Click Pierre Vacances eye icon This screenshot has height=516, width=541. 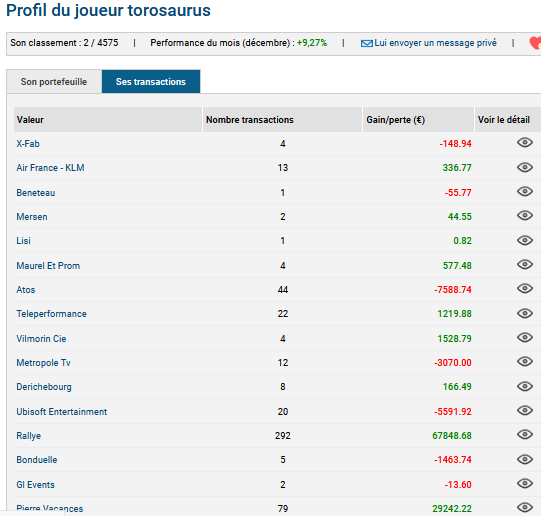click(525, 507)
